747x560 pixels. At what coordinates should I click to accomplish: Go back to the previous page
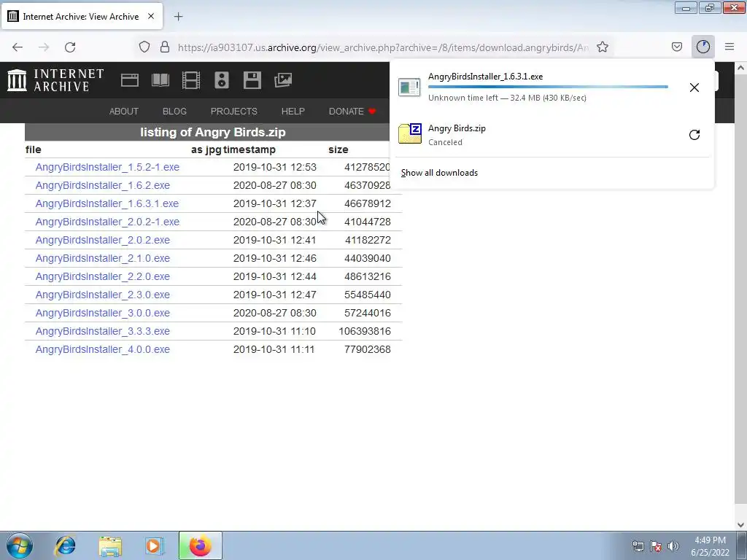coord(18,47)
